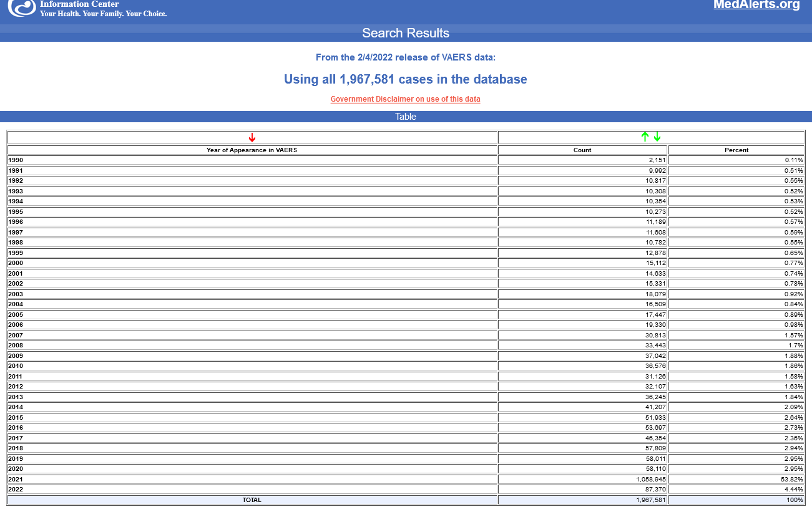This screenshot has height=517, width=812.
Task: Click count value 57,809
Action: coord(656,448)
